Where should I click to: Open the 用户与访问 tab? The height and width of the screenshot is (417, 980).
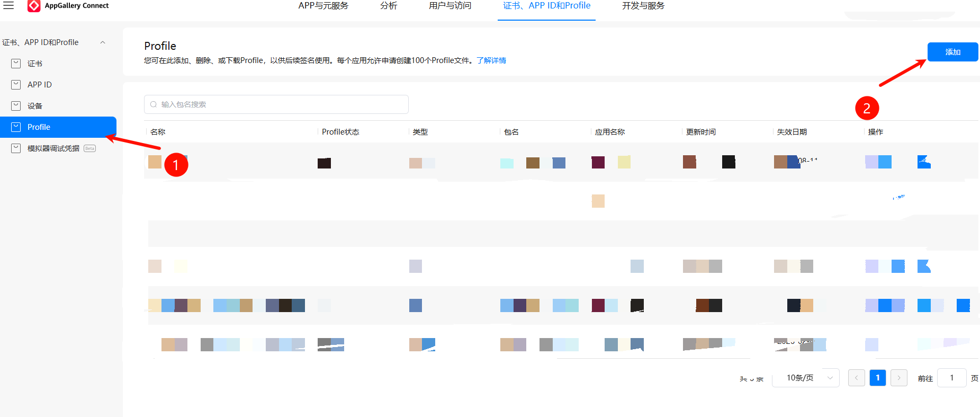click(449, 6)
